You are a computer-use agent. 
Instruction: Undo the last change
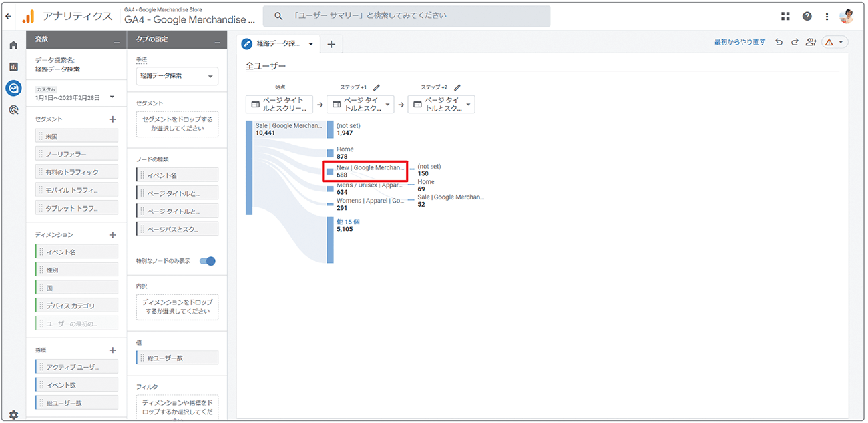coord(779,42)
